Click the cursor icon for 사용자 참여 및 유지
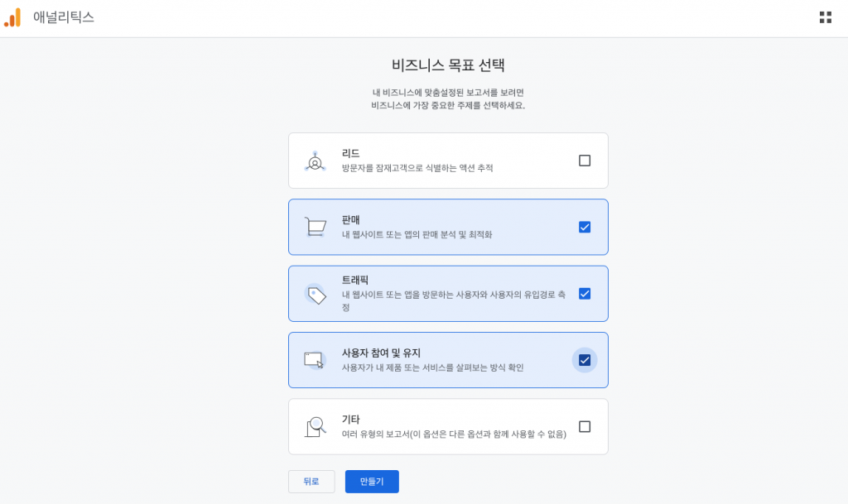The image size is (848, 504). point(315,359)
